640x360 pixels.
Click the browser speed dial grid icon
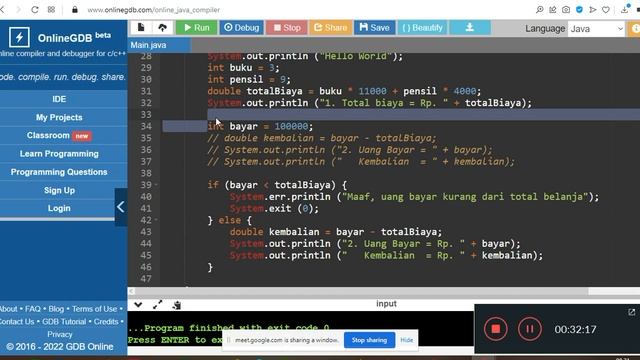click(x=51, y=9)
